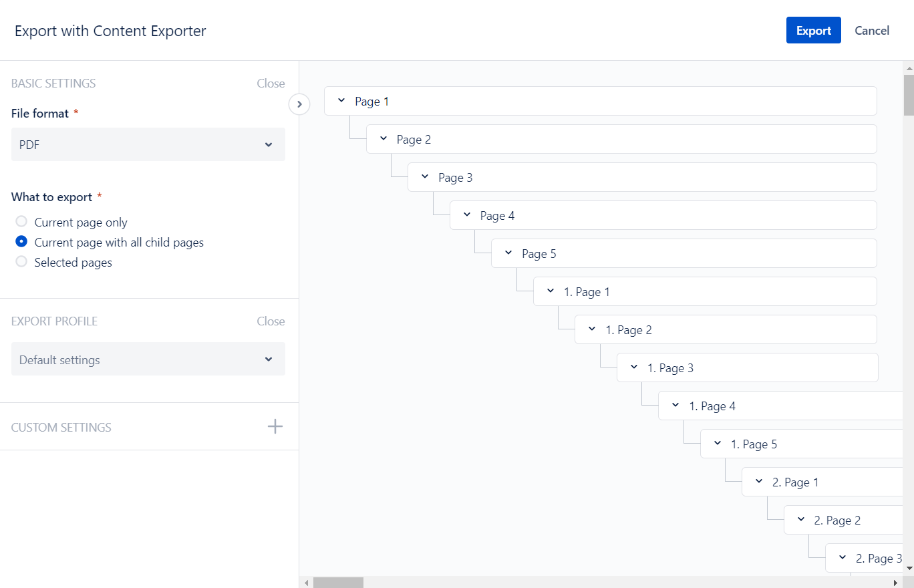Click the blue Export button
This screenshot has height=588, width=914.
point(813,31)
